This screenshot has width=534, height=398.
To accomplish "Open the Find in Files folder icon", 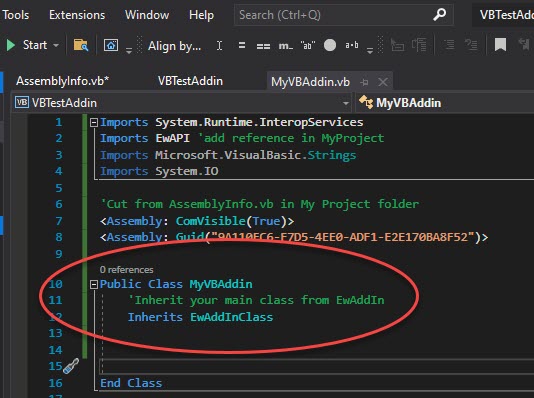I will [81, 45].
